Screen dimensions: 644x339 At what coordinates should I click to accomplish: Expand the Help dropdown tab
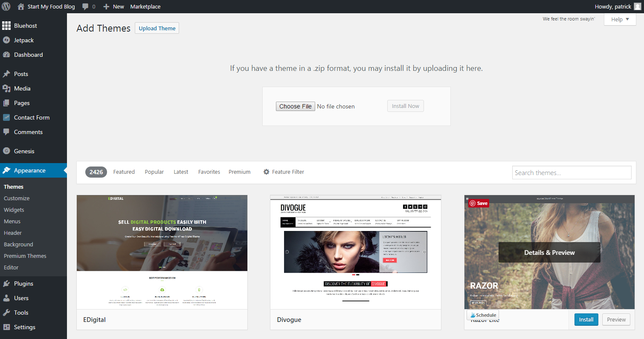pos(620,19)
